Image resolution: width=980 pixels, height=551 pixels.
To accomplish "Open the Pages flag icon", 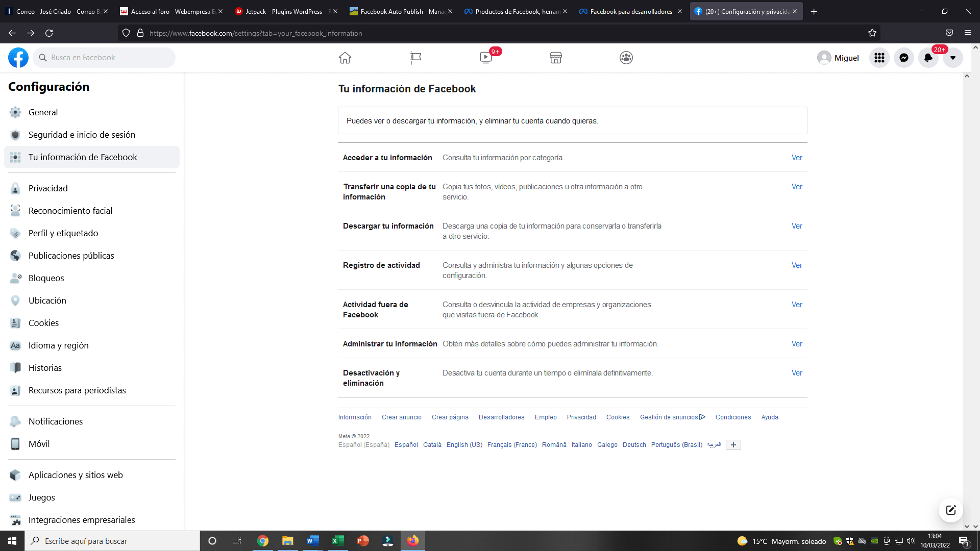I will (415, 58).
